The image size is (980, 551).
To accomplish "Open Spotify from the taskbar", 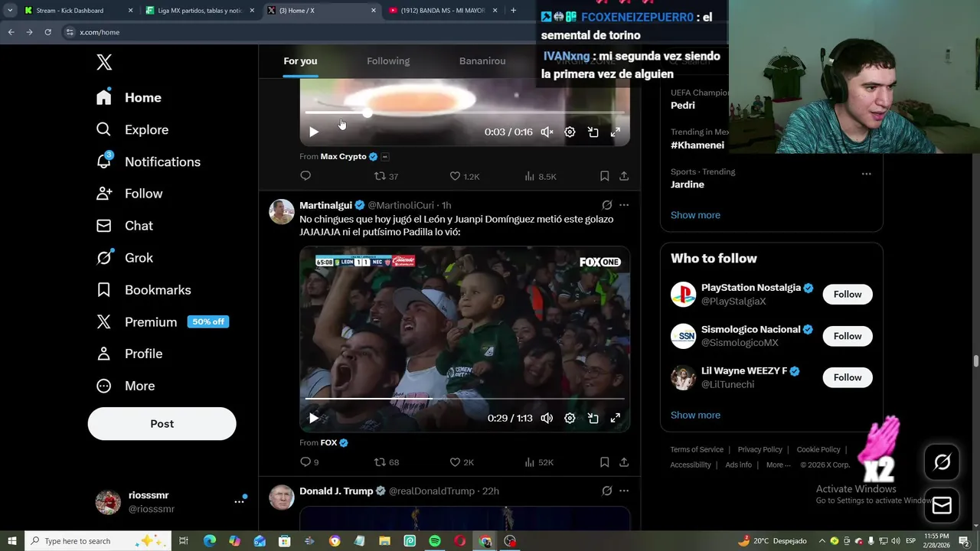I will [434, 541].
